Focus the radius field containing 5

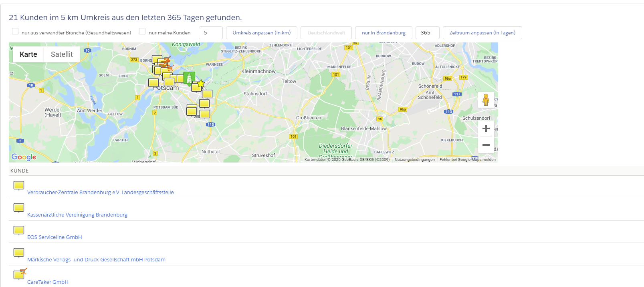click(211, 33)
